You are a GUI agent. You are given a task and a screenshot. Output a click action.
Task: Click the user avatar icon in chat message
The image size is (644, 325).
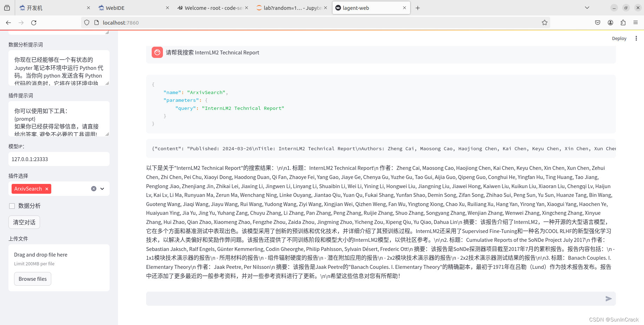(x=157, y=52)
